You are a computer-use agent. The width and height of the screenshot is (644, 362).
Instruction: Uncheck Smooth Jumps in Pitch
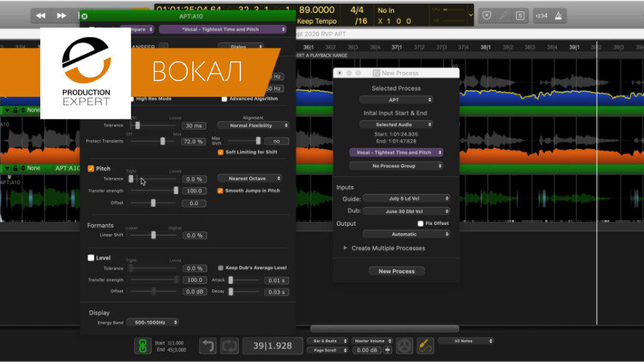220,191
